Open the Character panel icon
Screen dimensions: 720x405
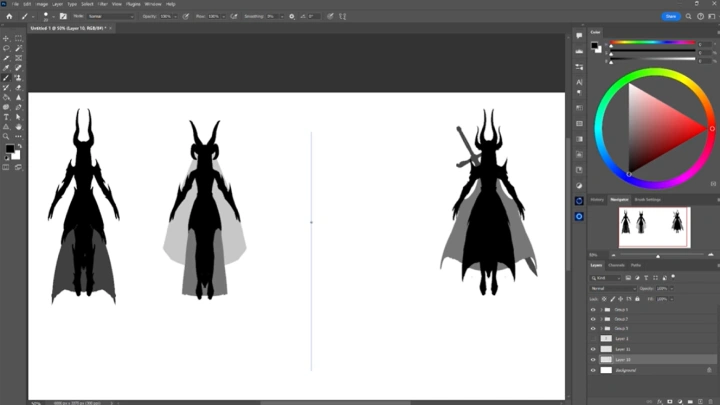[579, 82]
